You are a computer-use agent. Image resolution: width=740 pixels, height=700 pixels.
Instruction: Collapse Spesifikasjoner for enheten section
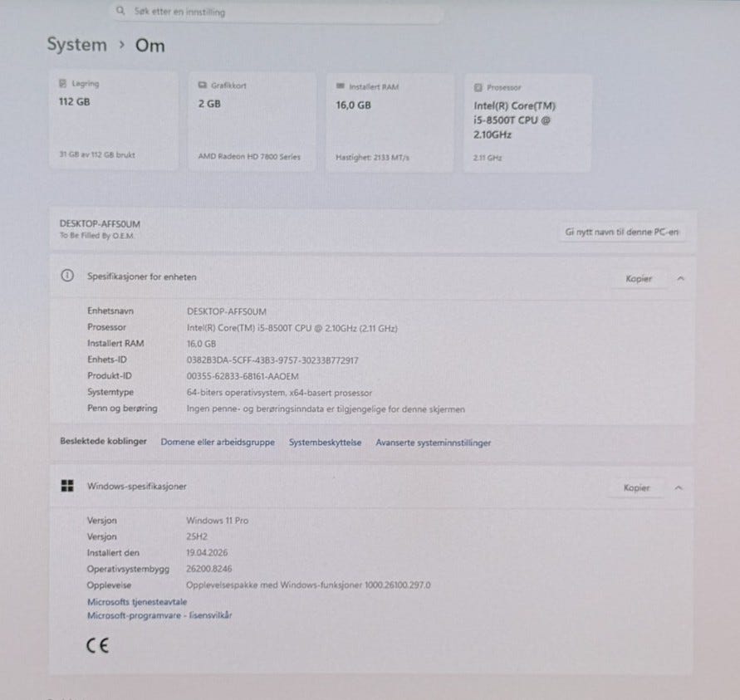point(680,279)
